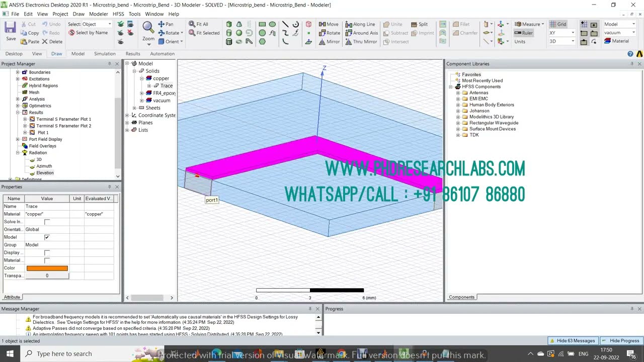Screen dimensions: 644x362
Task: Click the Zoom magnifier tool
Action: (x=148, y=31)
